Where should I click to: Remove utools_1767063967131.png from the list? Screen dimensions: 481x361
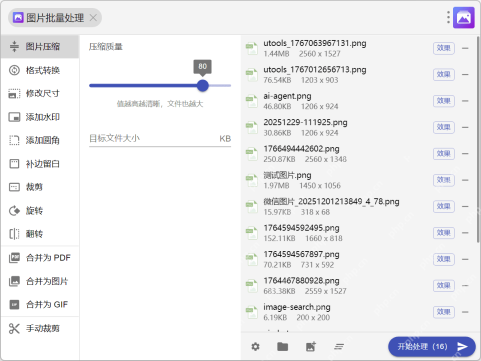tap(465, 48)
